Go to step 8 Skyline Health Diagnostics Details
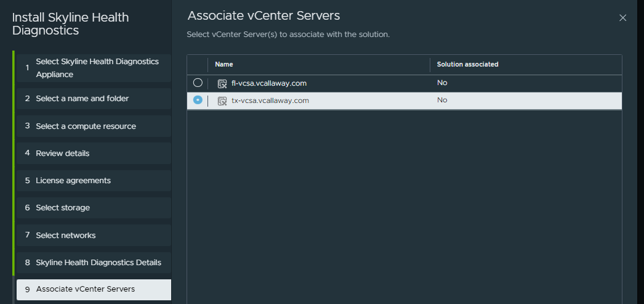Viewport: 644px width, 304px height. point(94,263)
